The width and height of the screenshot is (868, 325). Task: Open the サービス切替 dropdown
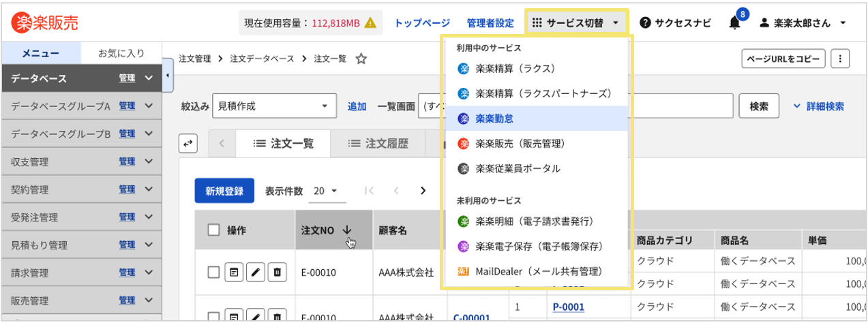576,22
